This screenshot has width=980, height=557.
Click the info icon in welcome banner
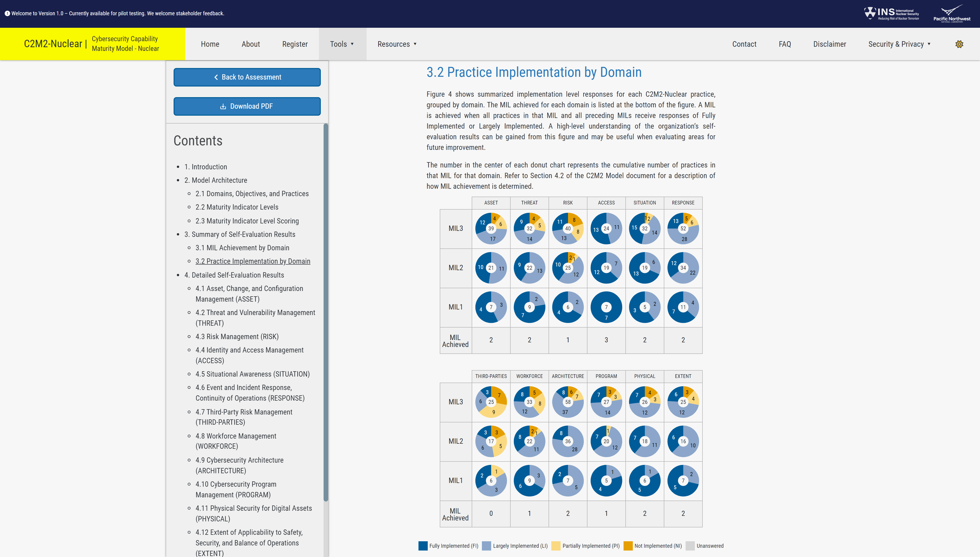pyautogui.click(x=7, y=13)
